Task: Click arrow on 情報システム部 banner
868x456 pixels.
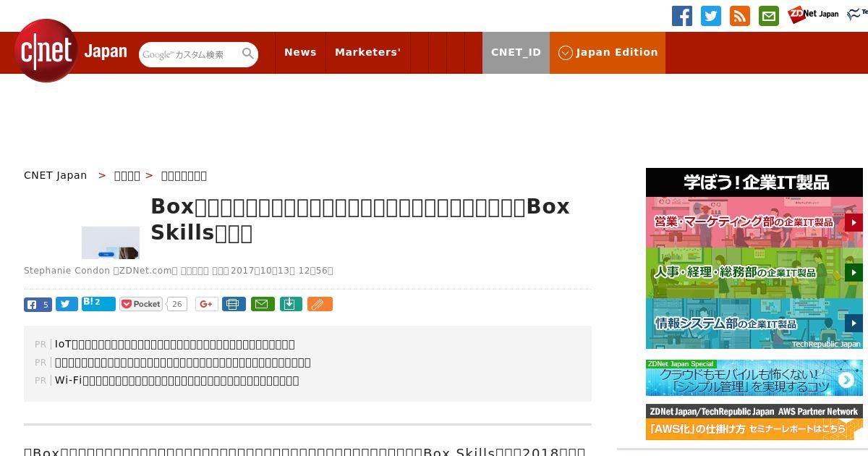Action: 854,324
